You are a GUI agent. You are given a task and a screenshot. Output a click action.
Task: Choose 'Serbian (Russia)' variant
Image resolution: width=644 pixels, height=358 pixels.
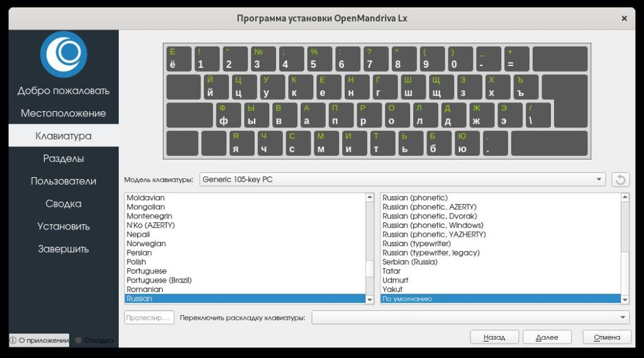click(x=501, y=262)
